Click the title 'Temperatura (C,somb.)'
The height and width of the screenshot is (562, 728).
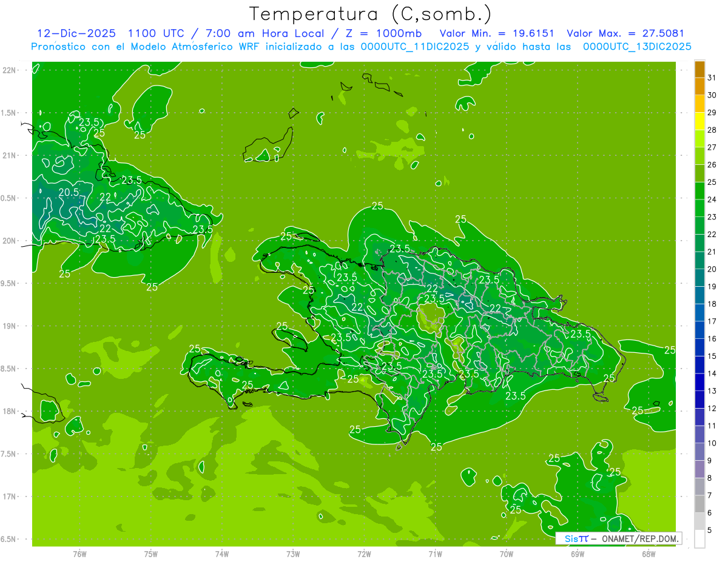[x=371, y=14]
